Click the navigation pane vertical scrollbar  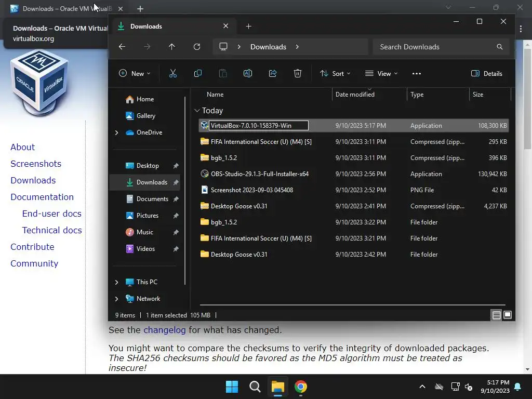pos(185,191)
